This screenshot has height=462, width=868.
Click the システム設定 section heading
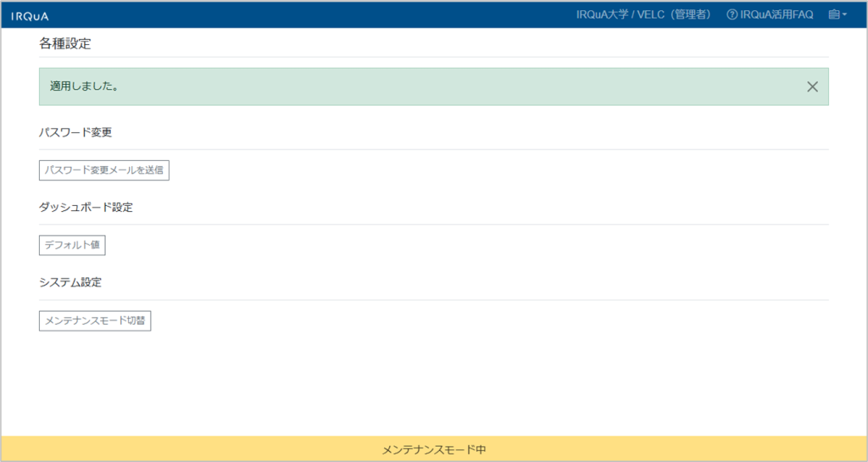[x=76, y=281]
